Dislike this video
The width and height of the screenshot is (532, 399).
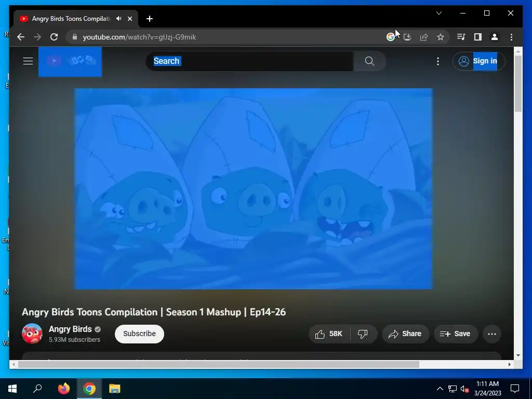click(363, 334)
